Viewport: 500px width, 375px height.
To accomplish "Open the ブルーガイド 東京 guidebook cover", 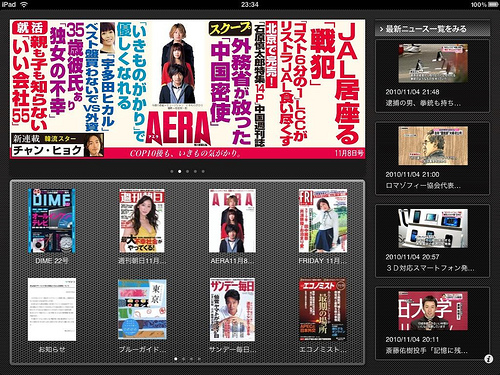I will [x=142, y=310].
